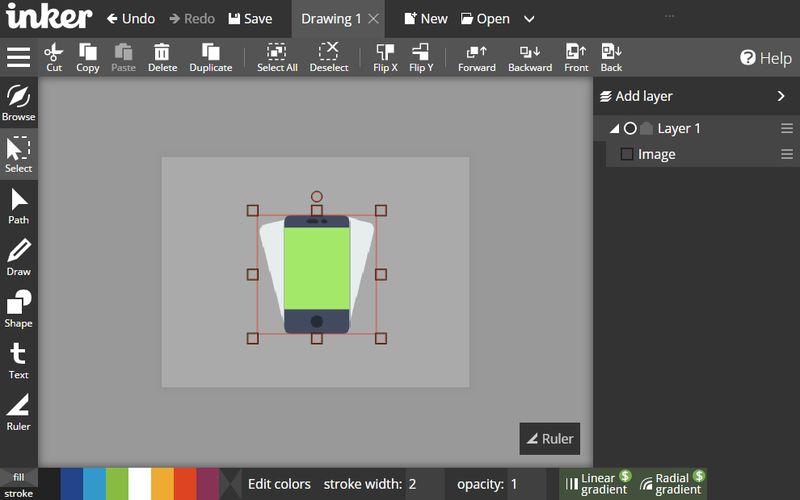Click the Cut scissors icon
Image resolution: width=800 pixels, height=500 pixels.
point(54,57)
